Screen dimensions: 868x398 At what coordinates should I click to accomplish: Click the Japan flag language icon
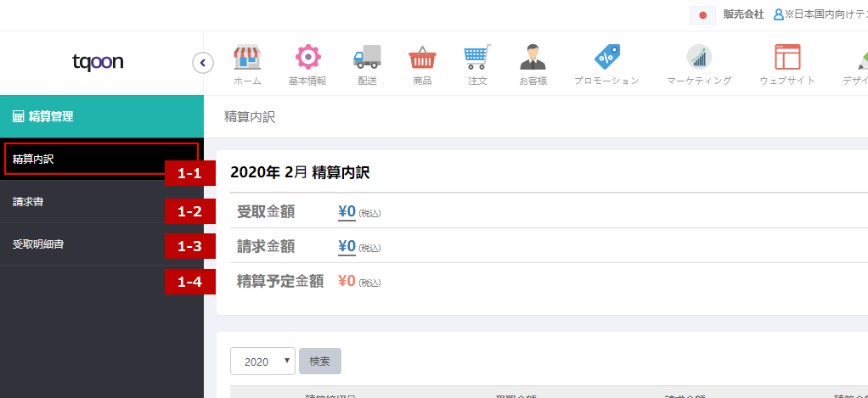tap(703, 15)
